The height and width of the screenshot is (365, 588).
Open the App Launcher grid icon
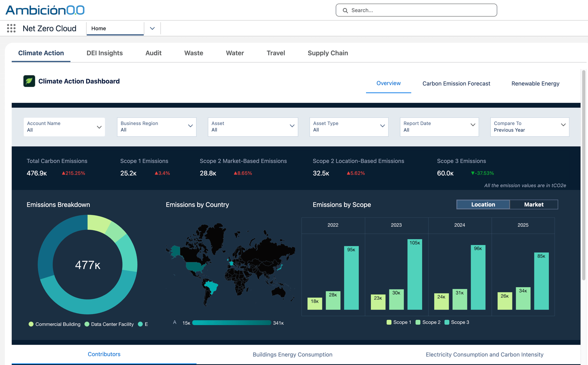[11, 28]
